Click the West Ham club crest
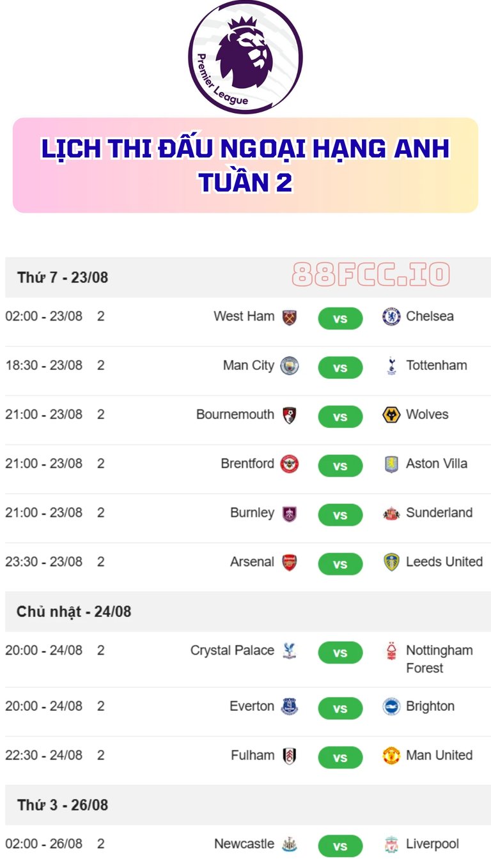The image size is (491, 868). [x=290, y=317]
